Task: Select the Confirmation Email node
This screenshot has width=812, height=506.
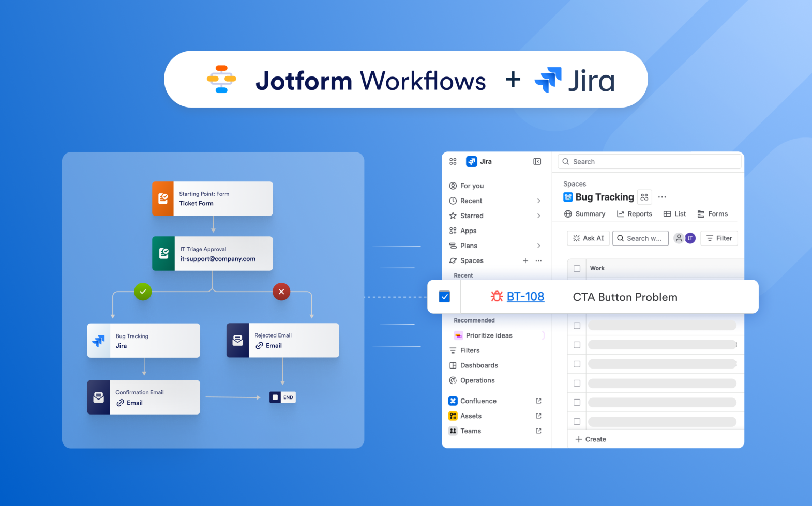Action: tap(144, 397)
